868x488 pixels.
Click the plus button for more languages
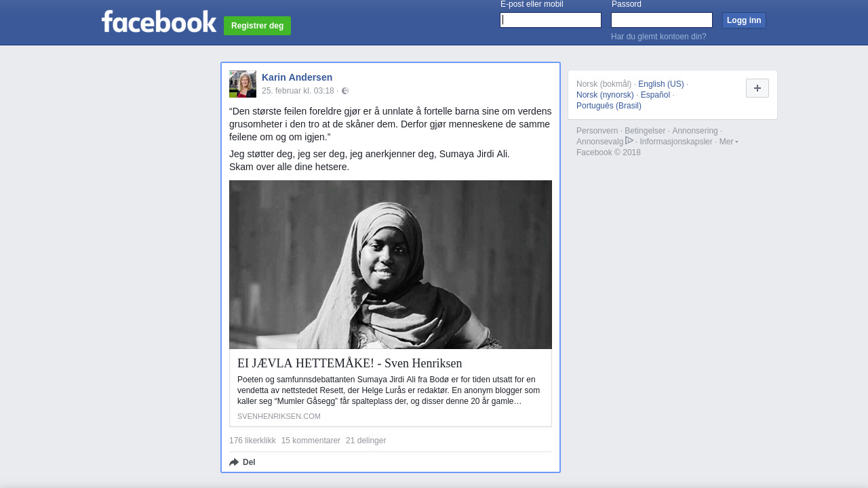point(757,88)
